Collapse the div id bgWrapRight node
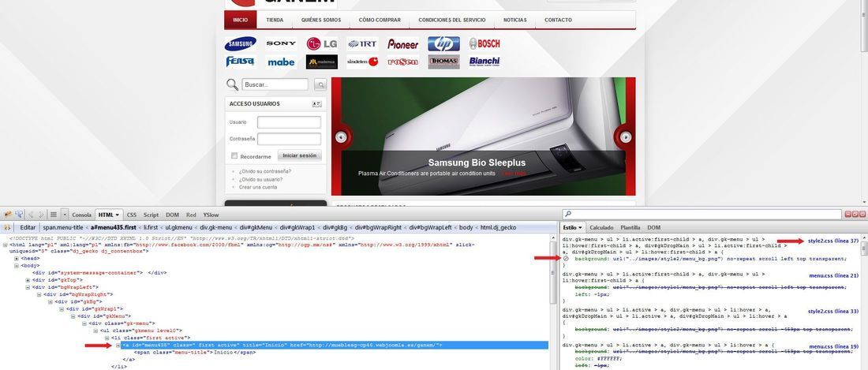 pyautogui.click(x=39, y=294)
